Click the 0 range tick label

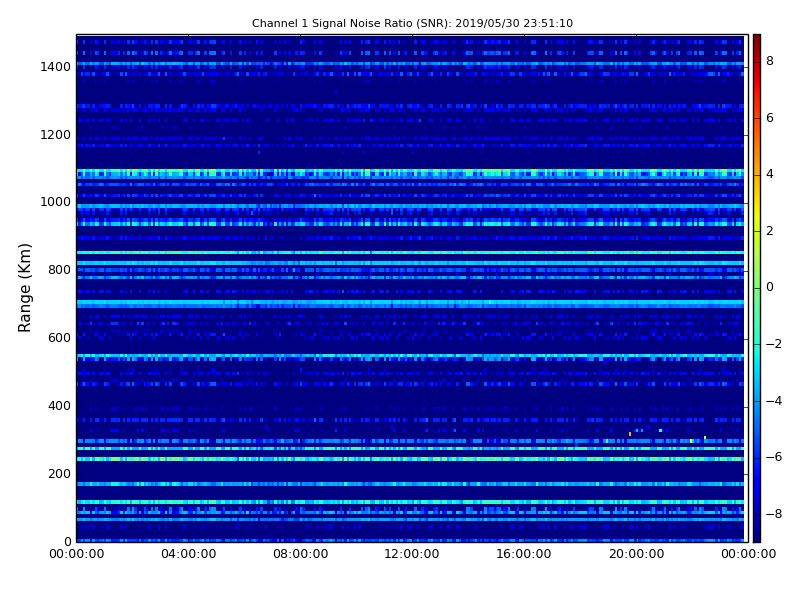67,541
